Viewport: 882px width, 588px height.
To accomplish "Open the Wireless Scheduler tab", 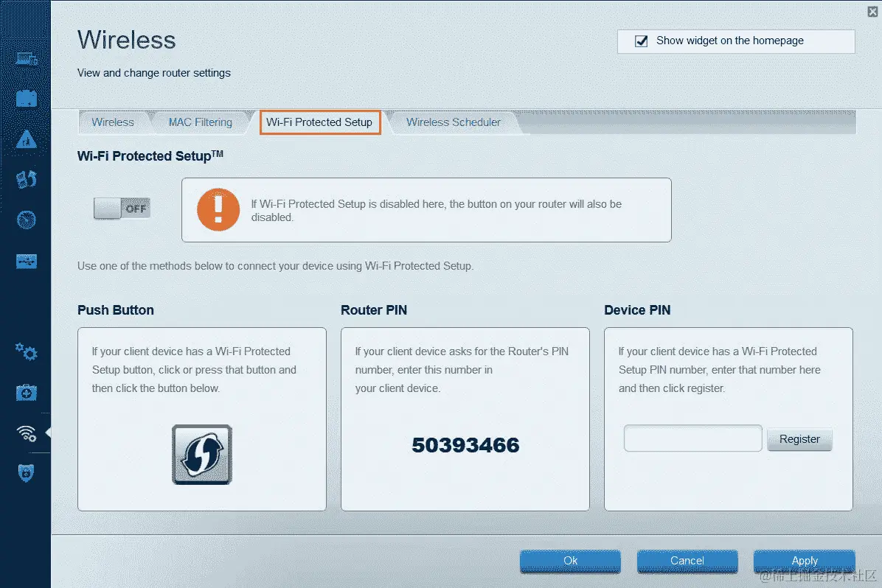I will (x=454, y=122).
